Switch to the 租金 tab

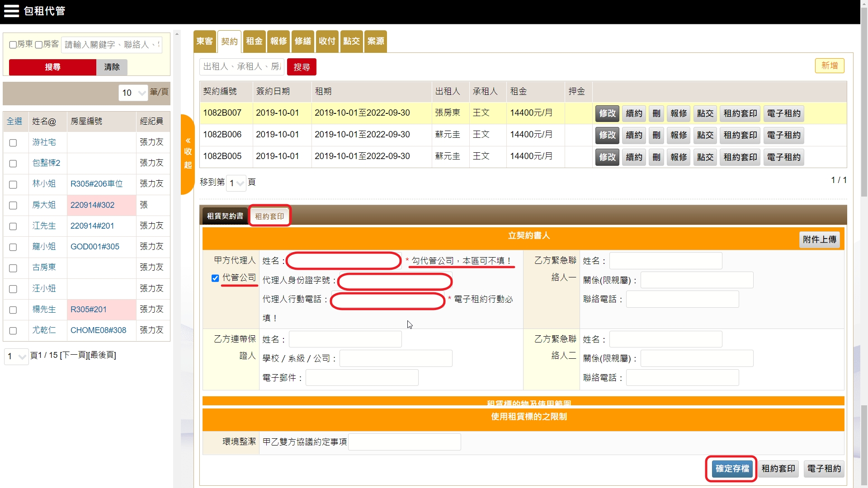(254, 41)
